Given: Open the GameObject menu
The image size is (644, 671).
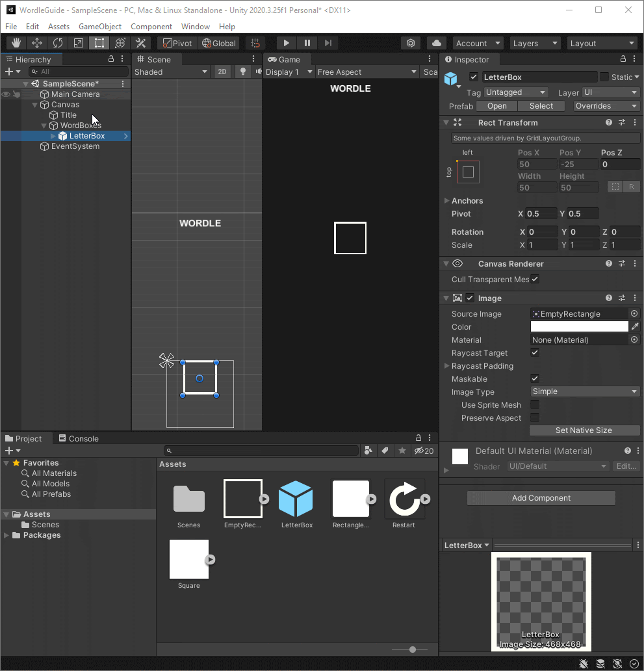Looking at the screenshot, I should (99, 27).
